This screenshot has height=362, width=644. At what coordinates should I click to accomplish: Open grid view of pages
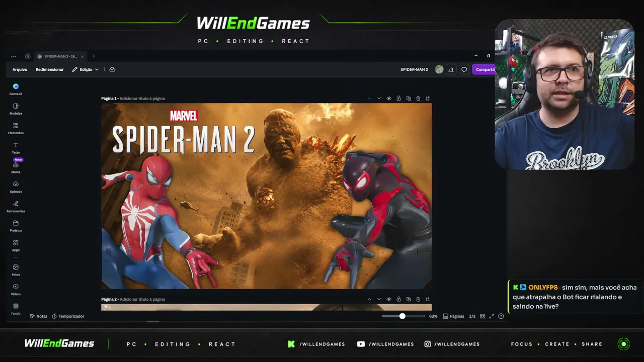[x=482, y=316]
